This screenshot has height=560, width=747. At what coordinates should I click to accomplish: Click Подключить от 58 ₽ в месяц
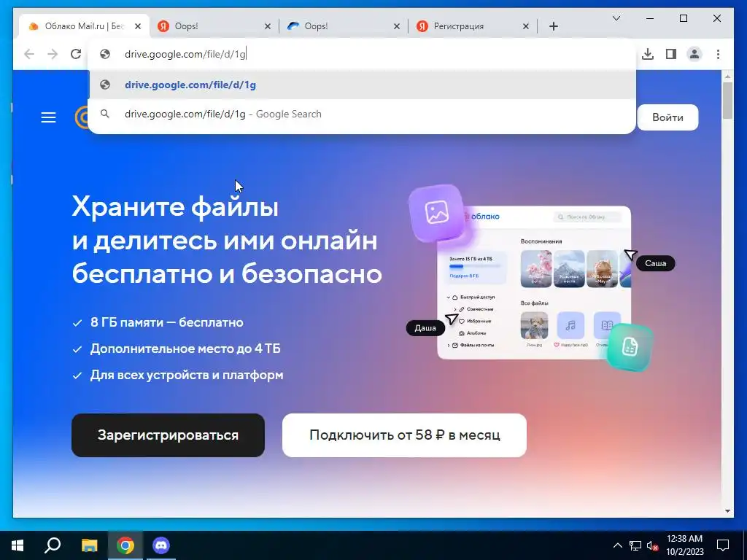click(x=404, y=435)
